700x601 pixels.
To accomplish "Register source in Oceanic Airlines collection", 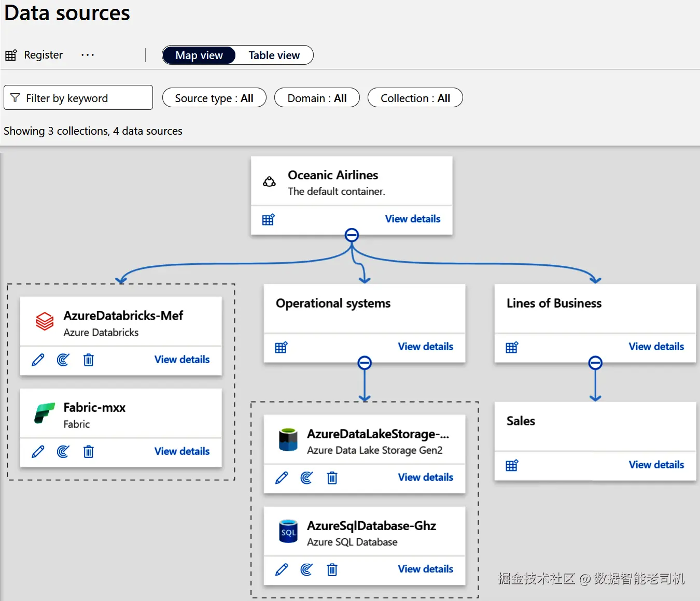I will (268, 220).
